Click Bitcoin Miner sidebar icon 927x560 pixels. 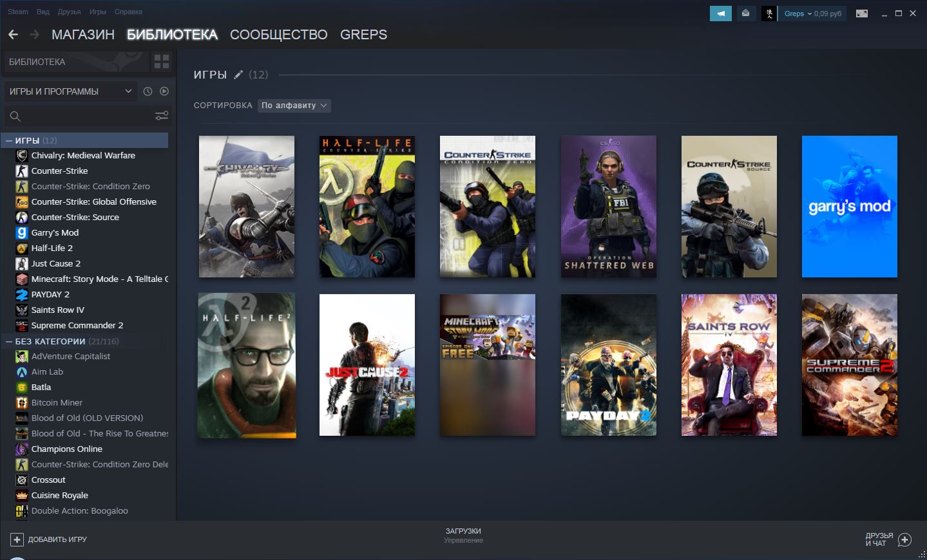tap(22, 402)
